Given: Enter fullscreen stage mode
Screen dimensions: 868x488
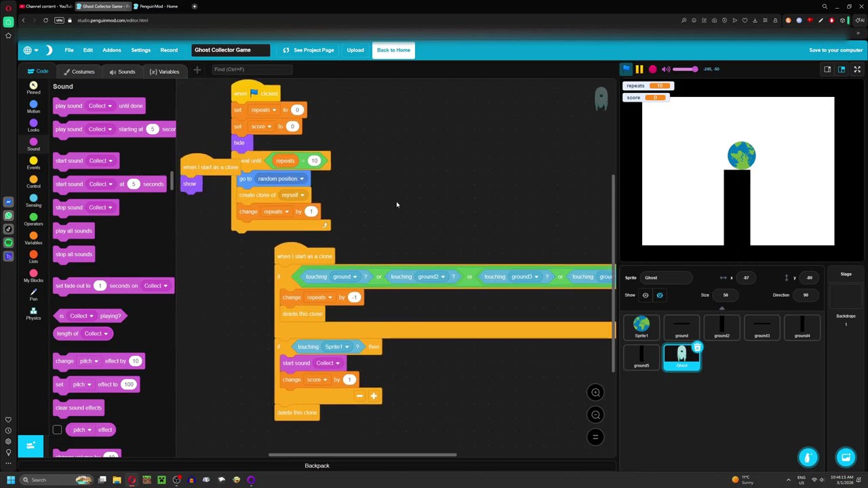Looking at the screenshot, I should tap(857, 69).
